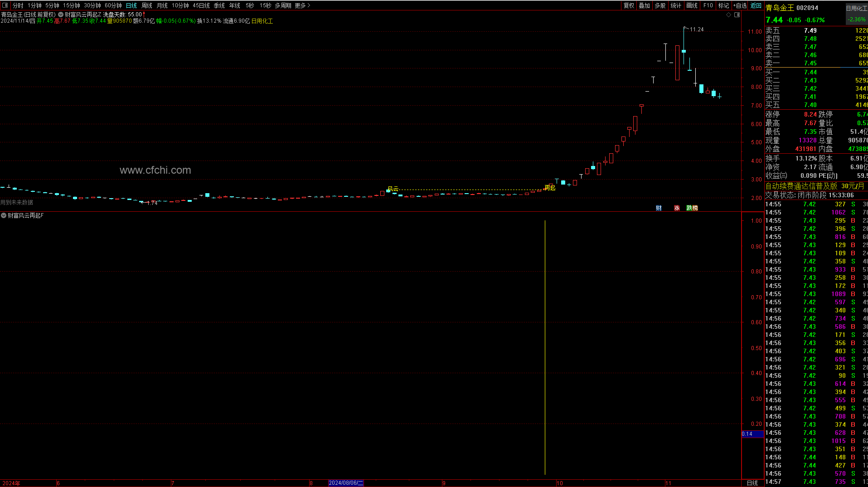Switch to 周线 weekly chart

click(147, 5)
